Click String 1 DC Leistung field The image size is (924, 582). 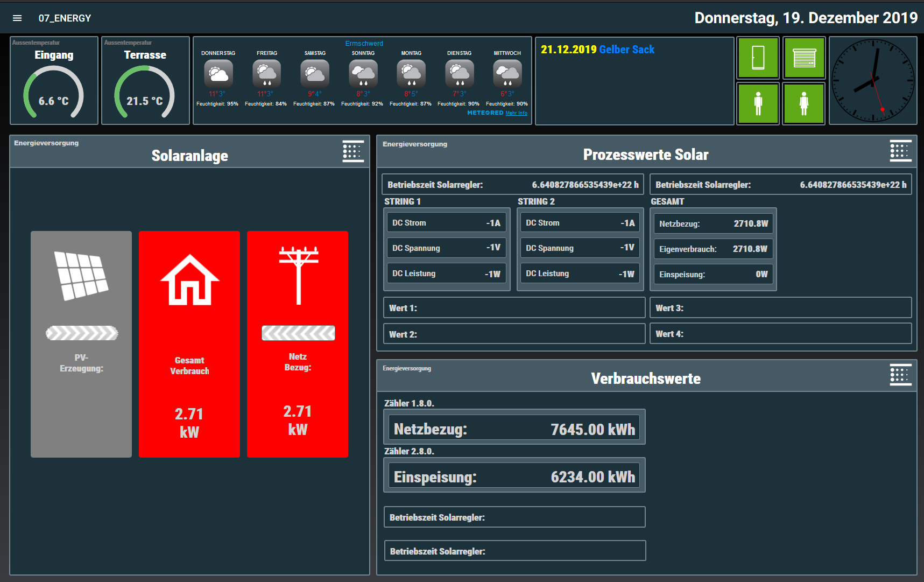pos(446,273)
